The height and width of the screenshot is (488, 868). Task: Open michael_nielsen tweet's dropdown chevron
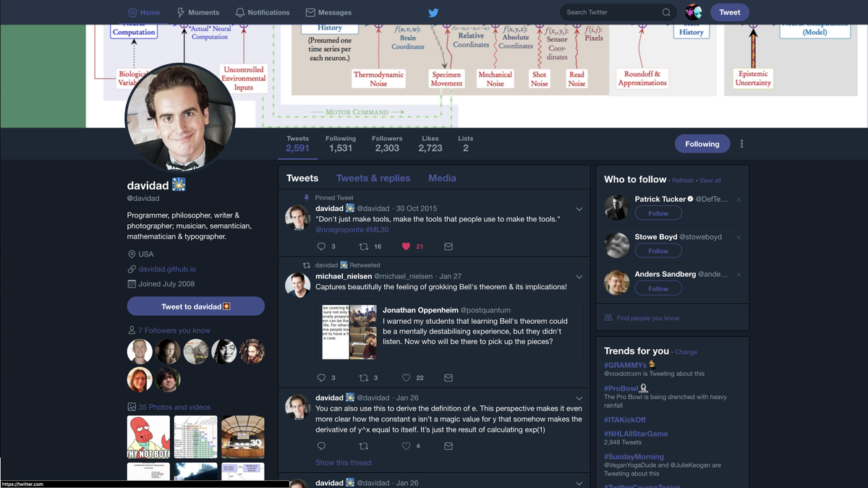click(x=579, y=277)
